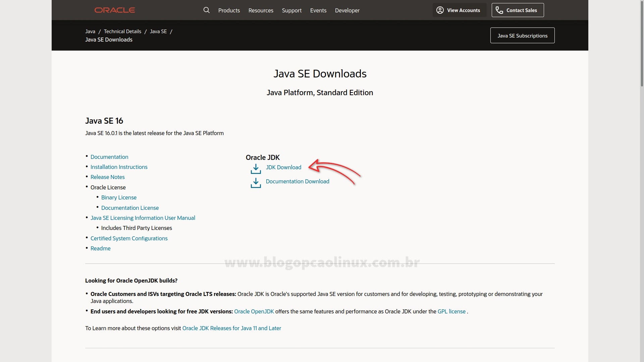Open Certified System Configurations
This screenshot has width=644, height=362.
[x=129, y=238]
